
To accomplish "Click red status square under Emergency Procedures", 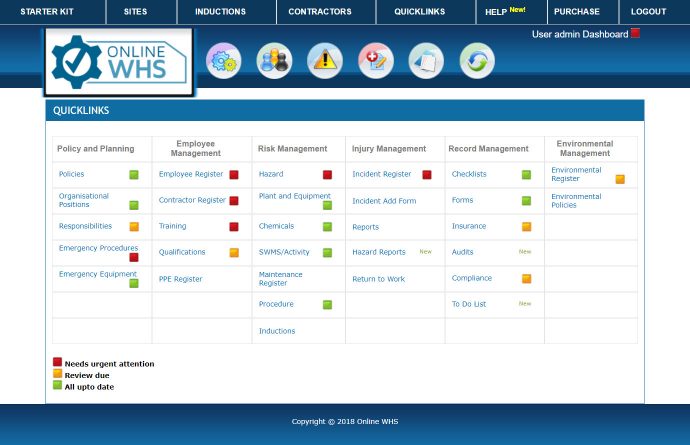I will coord(134,257).
